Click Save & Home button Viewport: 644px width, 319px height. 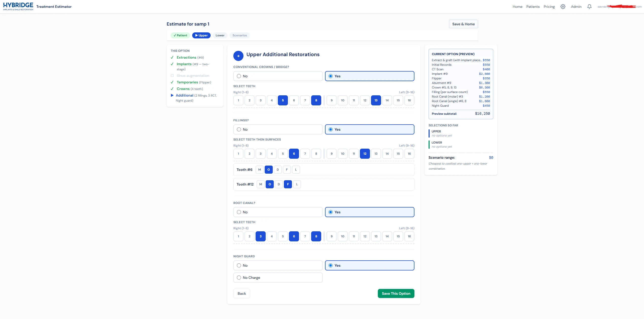point(463,24)
